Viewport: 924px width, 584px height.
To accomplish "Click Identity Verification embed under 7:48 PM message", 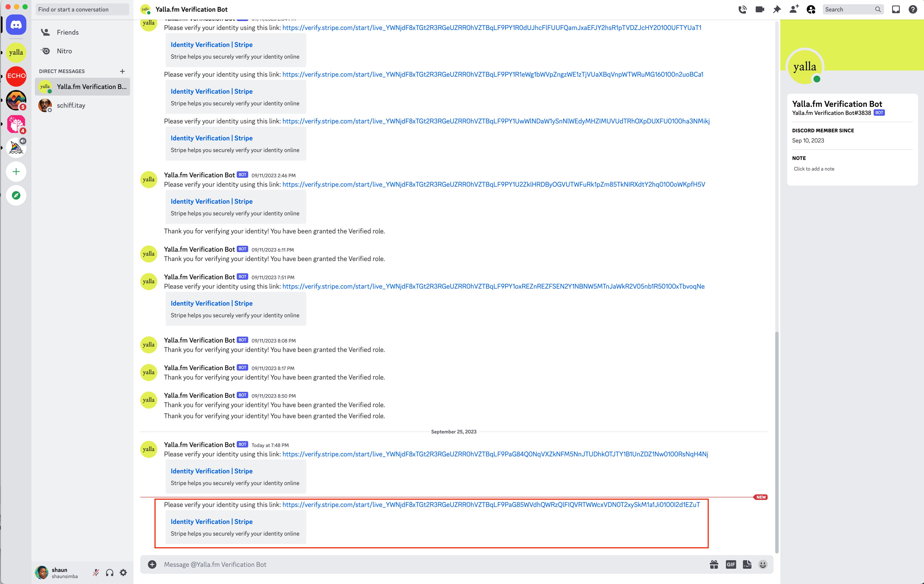I will coord(211,471).
